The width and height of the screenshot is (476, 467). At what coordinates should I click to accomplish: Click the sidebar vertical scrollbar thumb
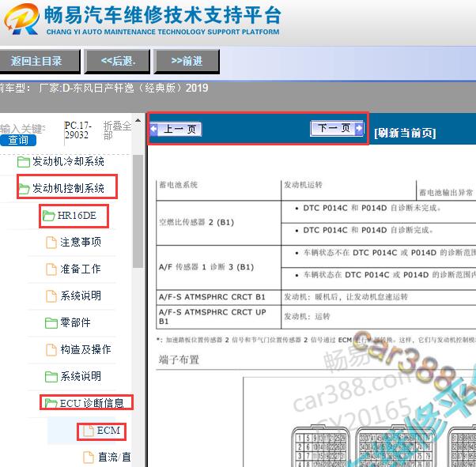(138, 211)
